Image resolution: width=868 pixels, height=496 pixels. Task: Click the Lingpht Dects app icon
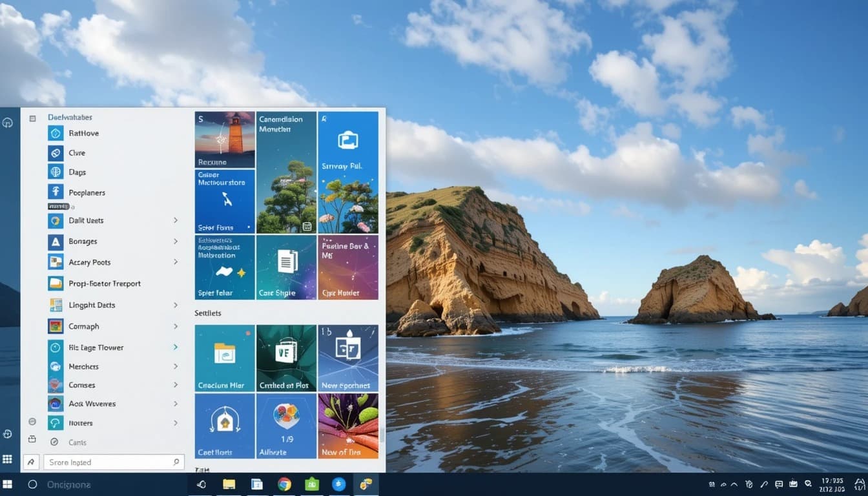point(56,305)
